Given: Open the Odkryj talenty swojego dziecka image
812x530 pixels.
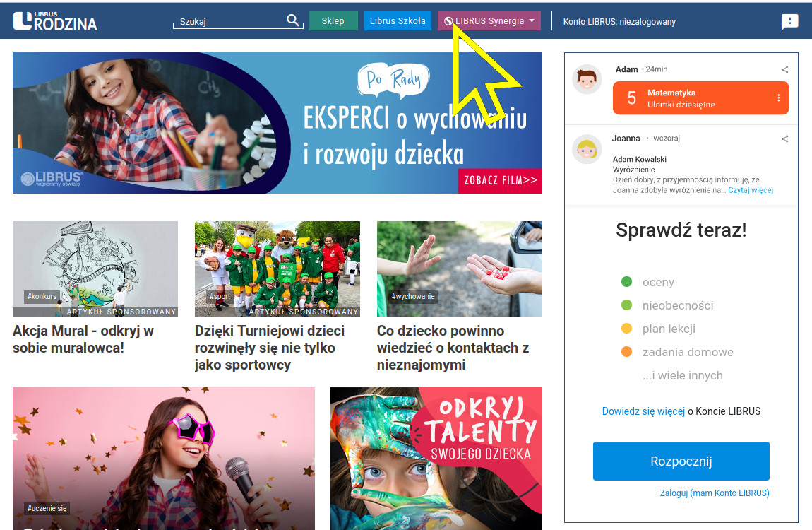Looking at the screenshot, I should point(436,459).
